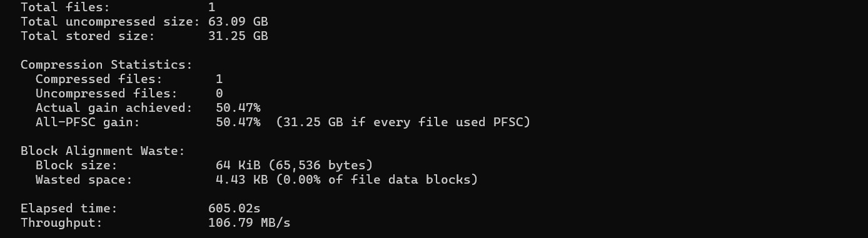Click the 'All-PFSC gain:' label
Viewport: 868px width, 238px height.
(88, 122)
